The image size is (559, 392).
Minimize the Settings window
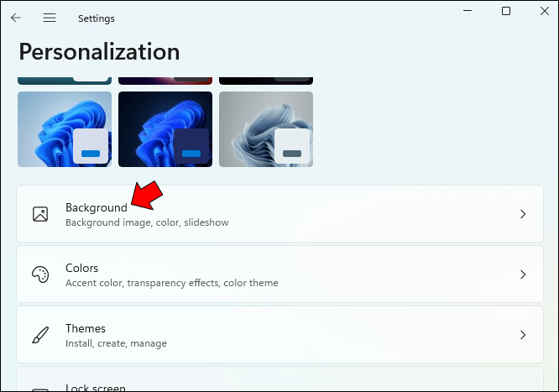pos(468,11)
